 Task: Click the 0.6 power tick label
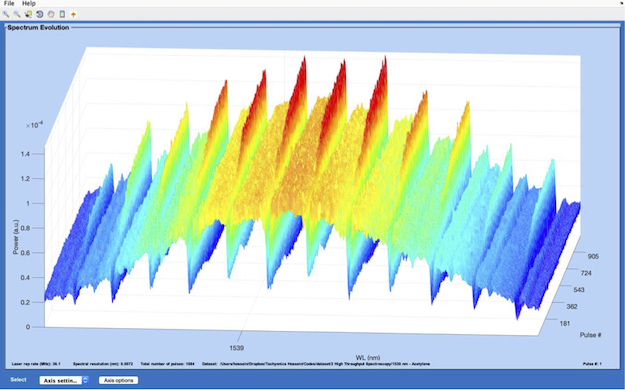pos(25,253)
